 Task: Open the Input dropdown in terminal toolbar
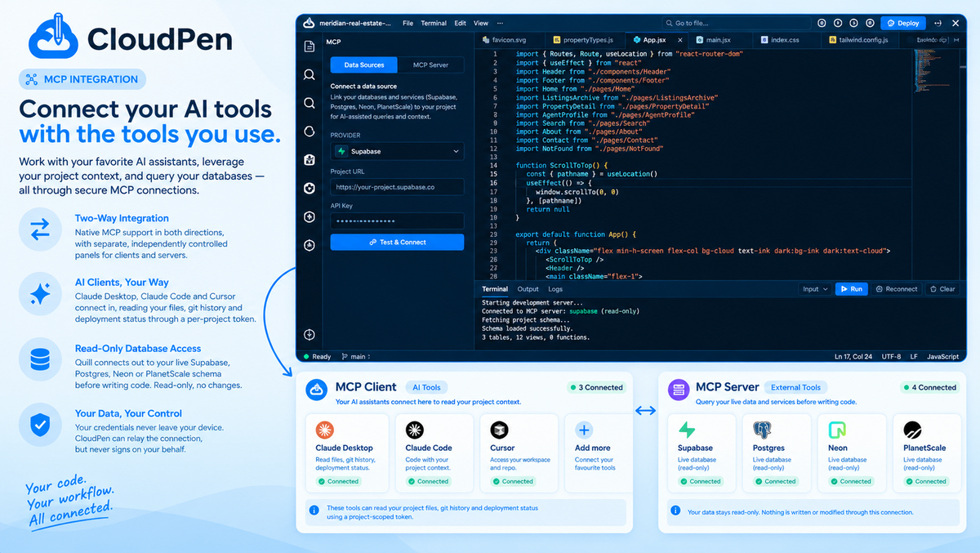point(815,289)
